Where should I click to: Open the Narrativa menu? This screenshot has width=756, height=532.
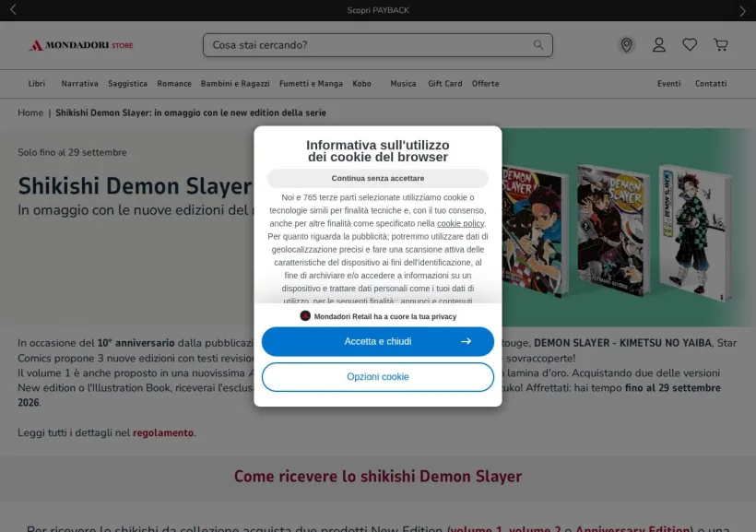coord(79,83)
